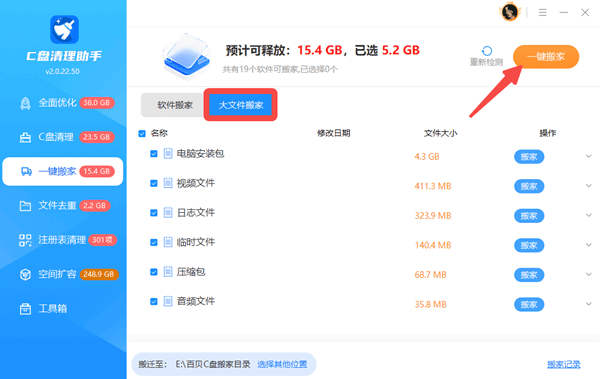Expand the 压缩包 row chevron
The height and width of the screenshot is (379, 600).
pyautogui.click(x=589, y=274)
